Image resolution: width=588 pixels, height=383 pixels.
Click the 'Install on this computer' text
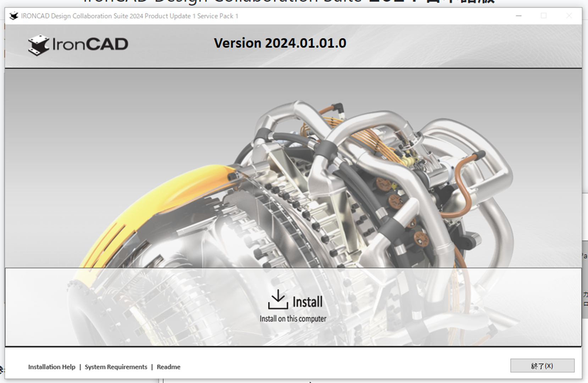point(293,319)
